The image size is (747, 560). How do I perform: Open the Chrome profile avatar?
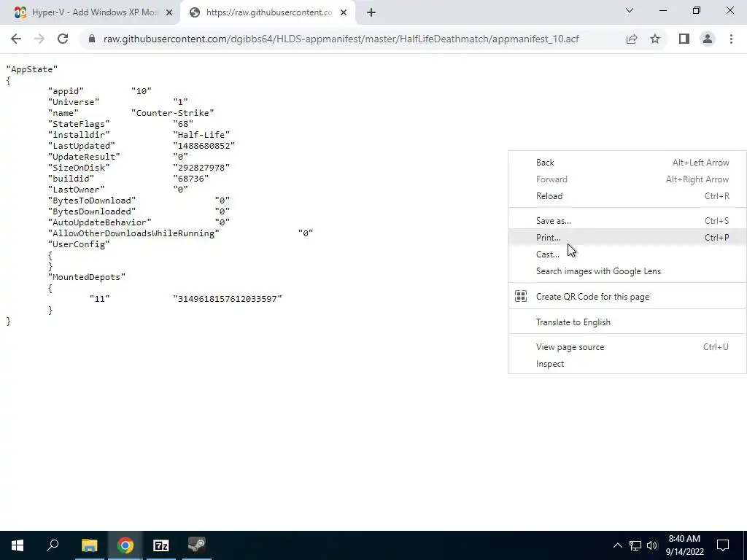(x=708, y=39)
